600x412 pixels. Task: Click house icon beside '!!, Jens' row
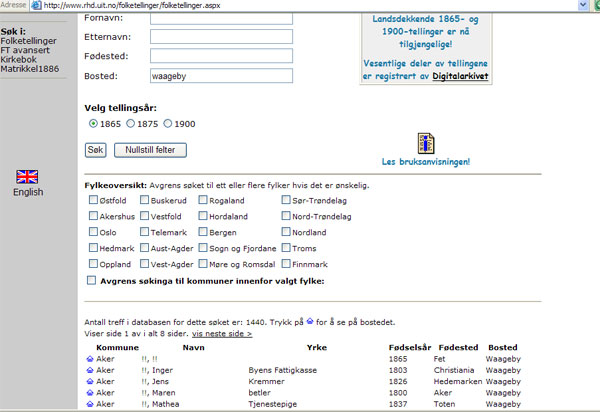(90, 381)
